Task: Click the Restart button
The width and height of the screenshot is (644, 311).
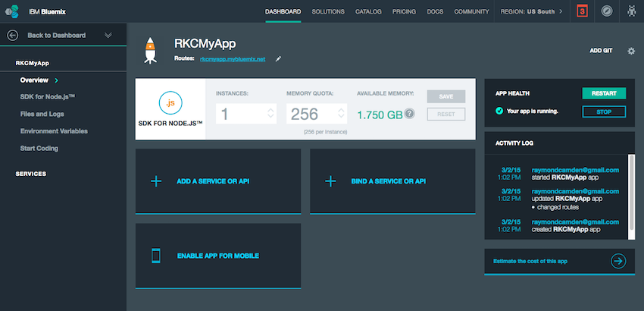Action: tap(604, 93)
